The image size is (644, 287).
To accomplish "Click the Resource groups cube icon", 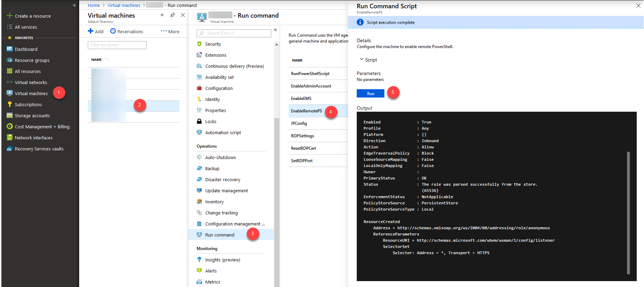I will coord(10,60).
